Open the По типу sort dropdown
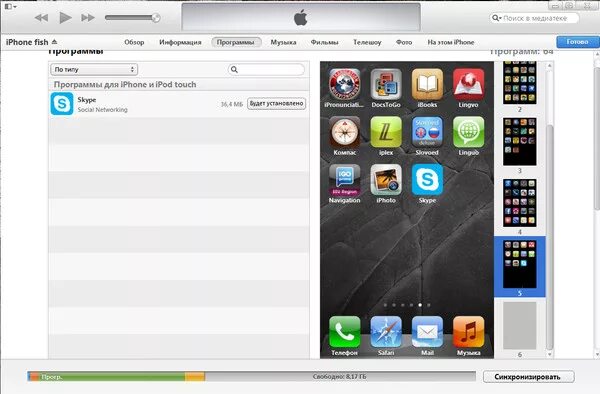This screenshot has height=394, width=600. (94, 70)
